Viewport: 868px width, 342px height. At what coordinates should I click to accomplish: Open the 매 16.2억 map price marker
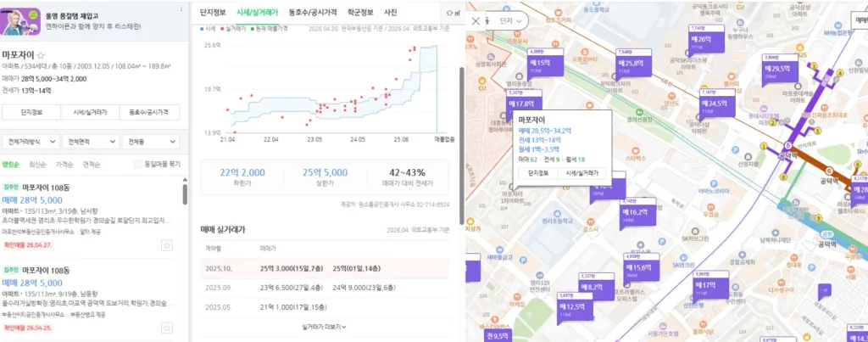[638, 212]
